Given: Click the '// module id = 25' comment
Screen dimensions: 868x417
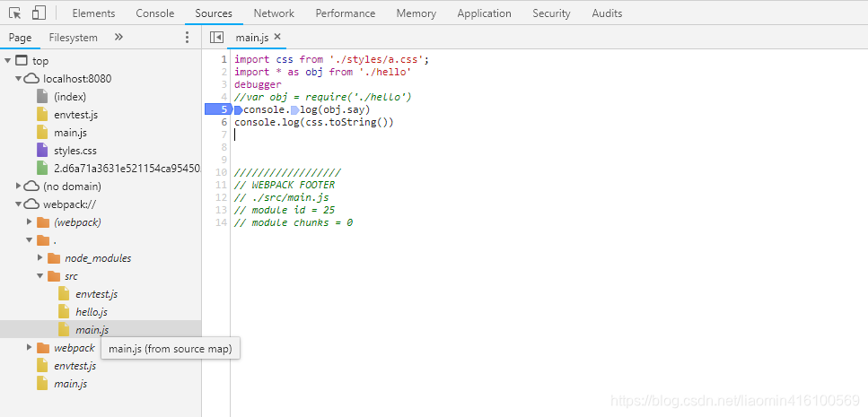Looking at the screenshot, I should (x=285, y=210).
